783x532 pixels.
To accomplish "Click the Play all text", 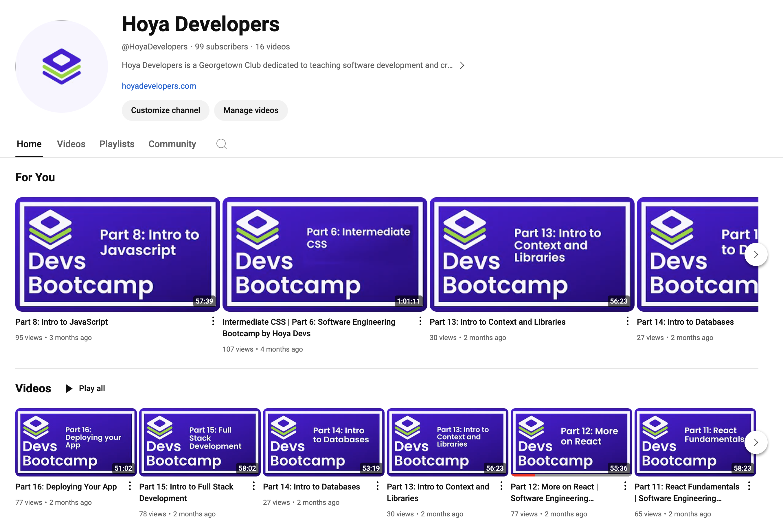I will pyautogui.click(x=92, y=389).
